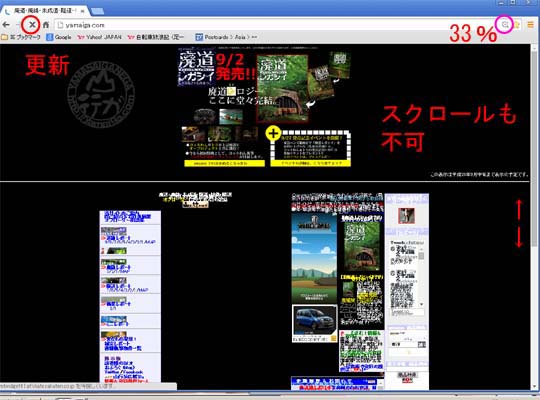Open the tall tank game advertisement
Viewport: 540px width, 400px height.
point(314,258)
